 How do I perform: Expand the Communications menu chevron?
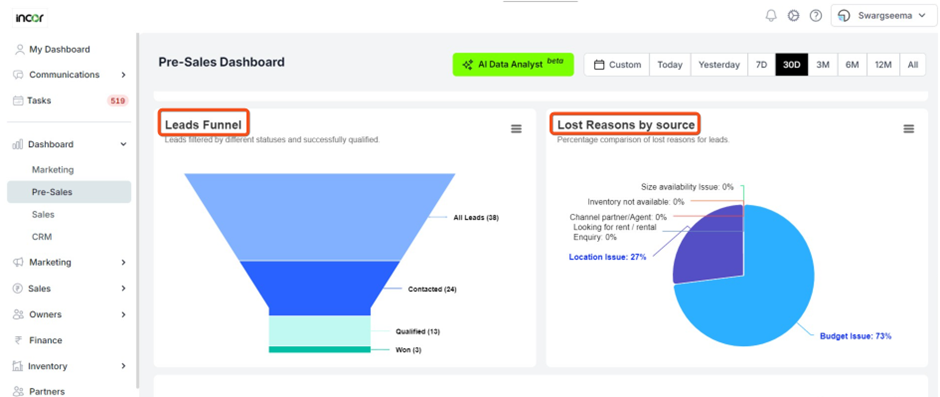tap(123, 75)
